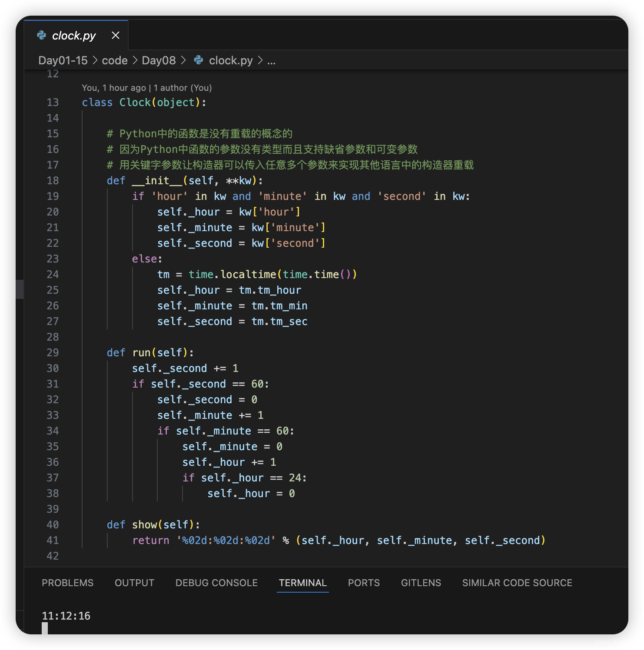Click the Python icon in the breadcrumb bar
The width and height of the screenshot is (644, 650).
tap(198, 60)
